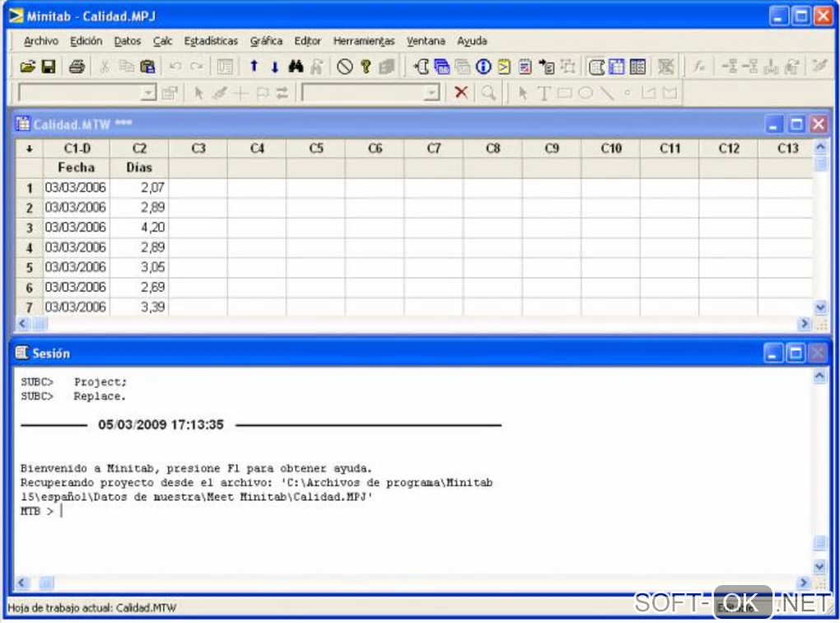The height and width of the screenshot is (623, 840).
Task: Expand the first toolbar combo box
Action: [148, 93]
